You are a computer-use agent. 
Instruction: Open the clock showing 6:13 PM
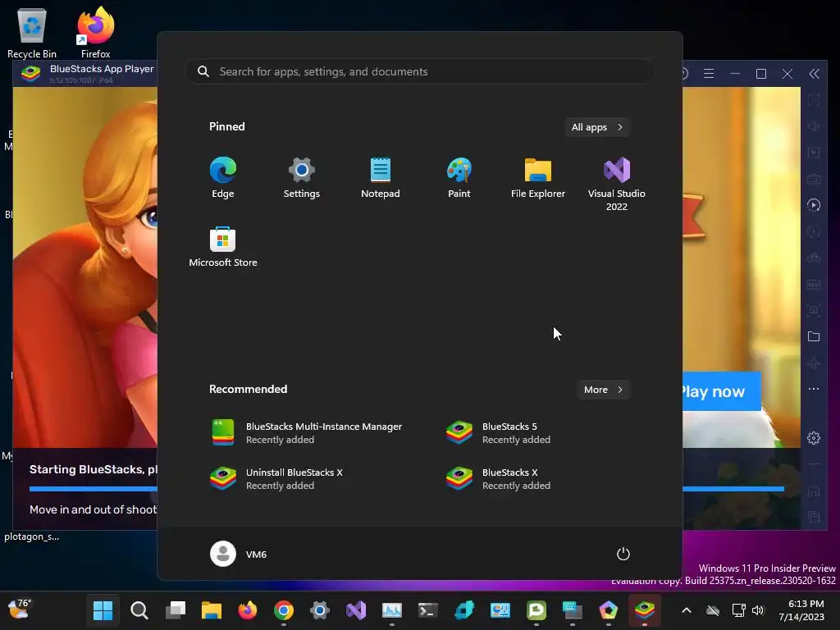coord(801,610)
